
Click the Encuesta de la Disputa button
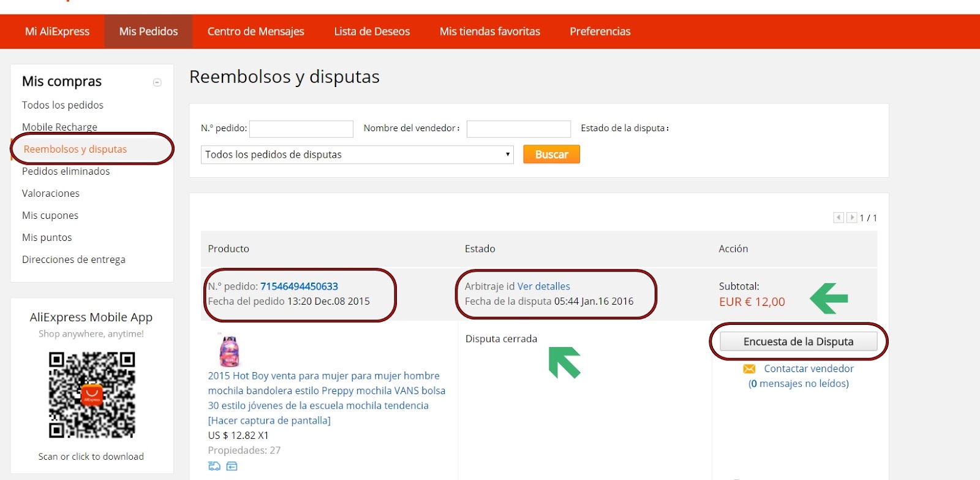799,341
